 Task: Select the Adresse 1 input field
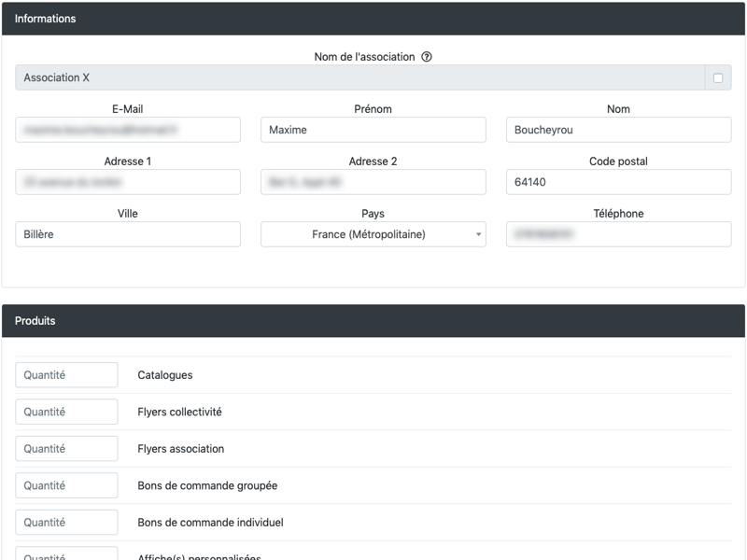coord(128,182)
